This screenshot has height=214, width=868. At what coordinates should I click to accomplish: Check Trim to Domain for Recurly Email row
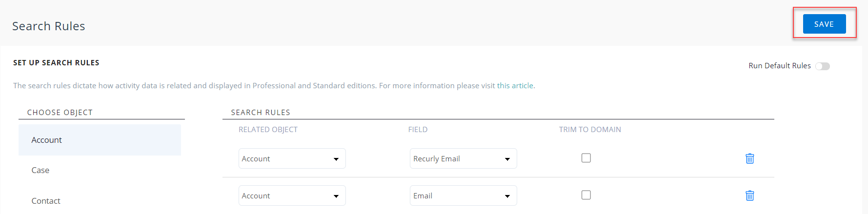point(586,158)
